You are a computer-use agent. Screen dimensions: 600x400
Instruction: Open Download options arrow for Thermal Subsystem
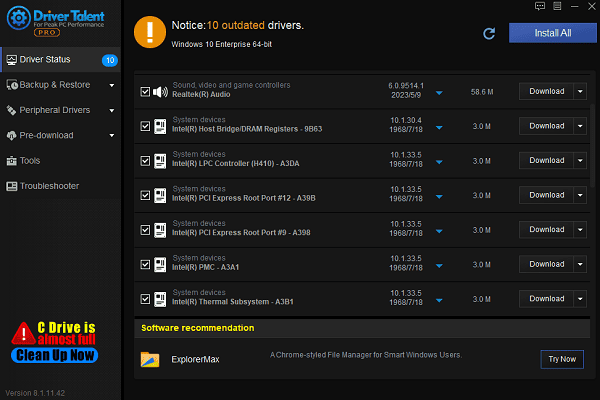point(580,299)
